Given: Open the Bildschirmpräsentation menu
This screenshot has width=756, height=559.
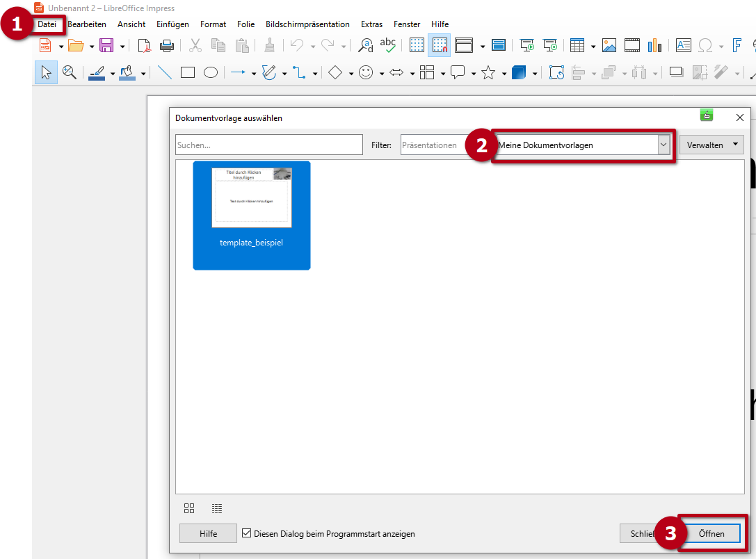Looking at the screenshot, I should (x=307, y=24).
